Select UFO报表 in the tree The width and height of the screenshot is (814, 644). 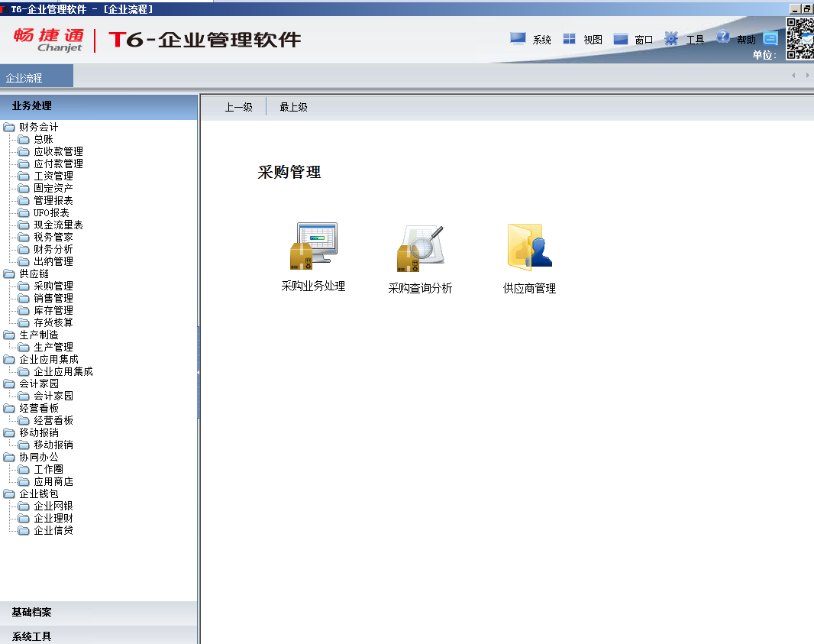51,213
